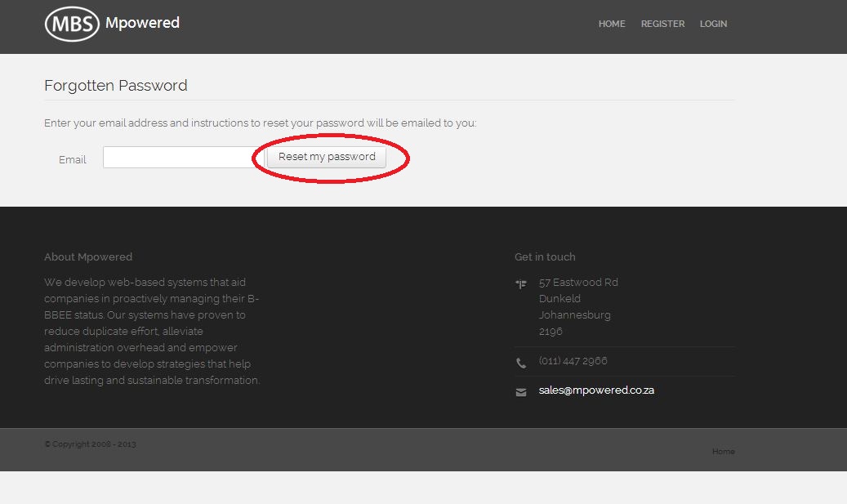Select the Forgotten Password page heading
This screenshot has width=847, height=504.
click(115, 85)
